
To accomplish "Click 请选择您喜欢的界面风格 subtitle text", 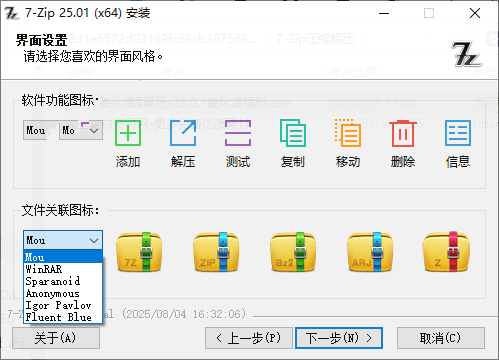I will coord(93,56).
